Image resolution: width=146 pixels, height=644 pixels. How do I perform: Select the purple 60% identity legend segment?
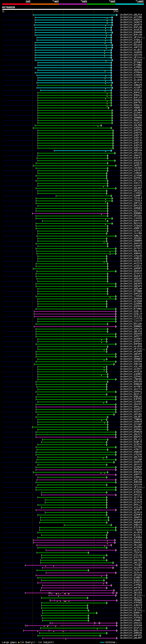coord(73,4)
